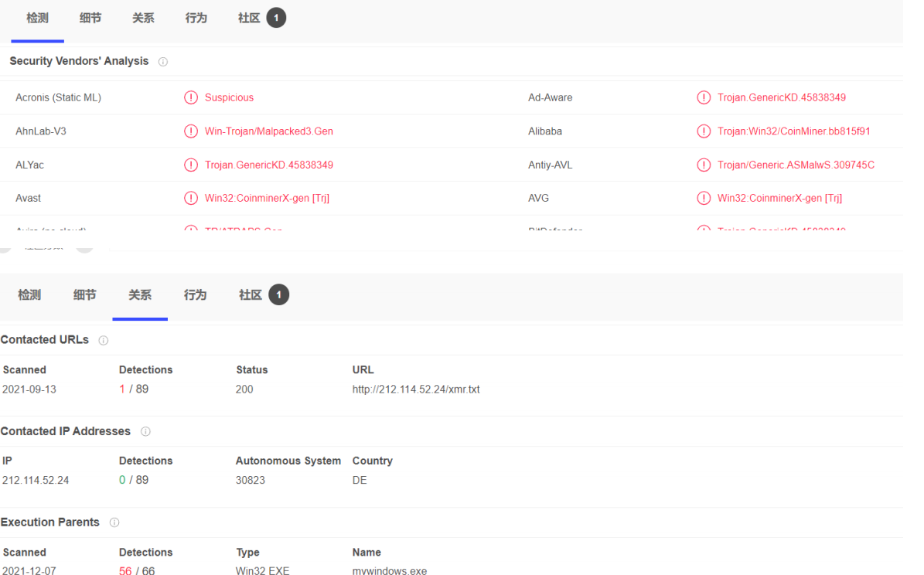The height and width of the screenshot is (575, 924).
Task: Click the Win32 EXE type value
Action: (262, 571)
